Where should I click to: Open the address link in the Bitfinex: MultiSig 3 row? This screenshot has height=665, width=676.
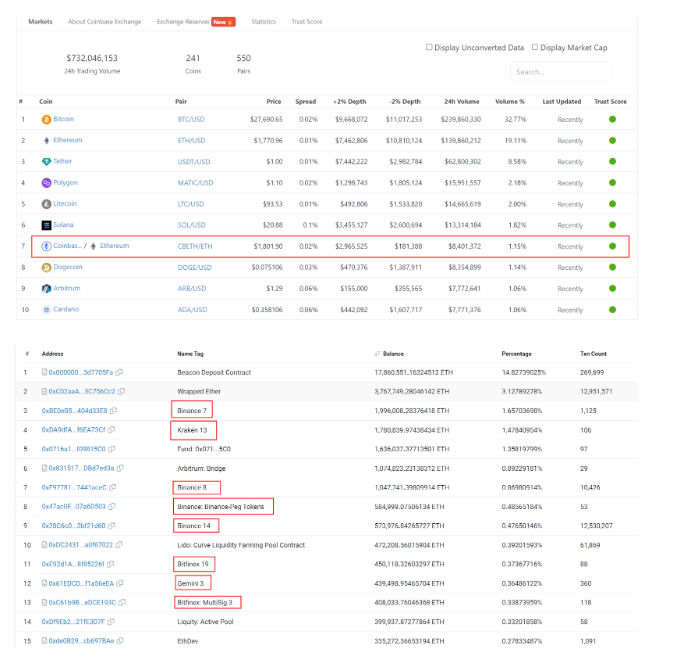(82, 602)
